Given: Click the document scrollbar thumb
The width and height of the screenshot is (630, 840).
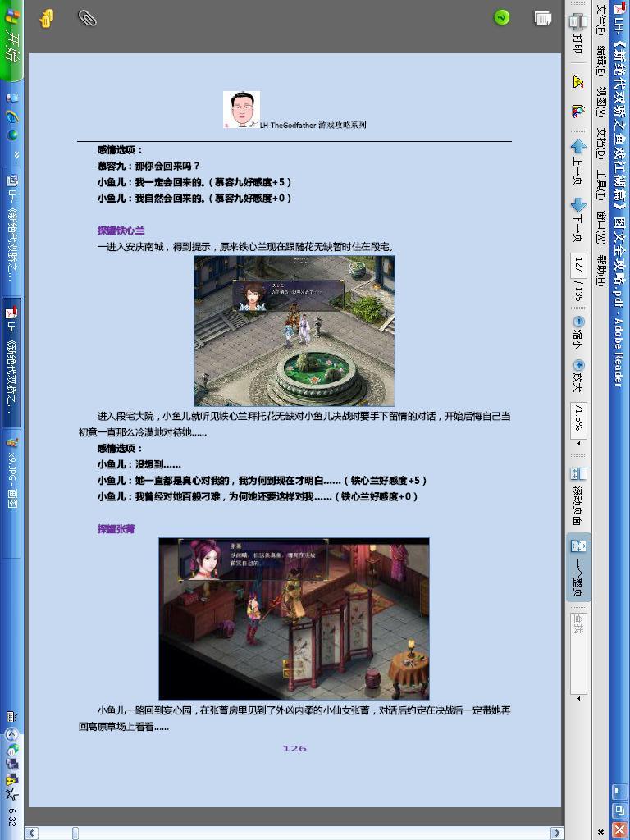Looking at the screenshot, I should tap(75, 833).
